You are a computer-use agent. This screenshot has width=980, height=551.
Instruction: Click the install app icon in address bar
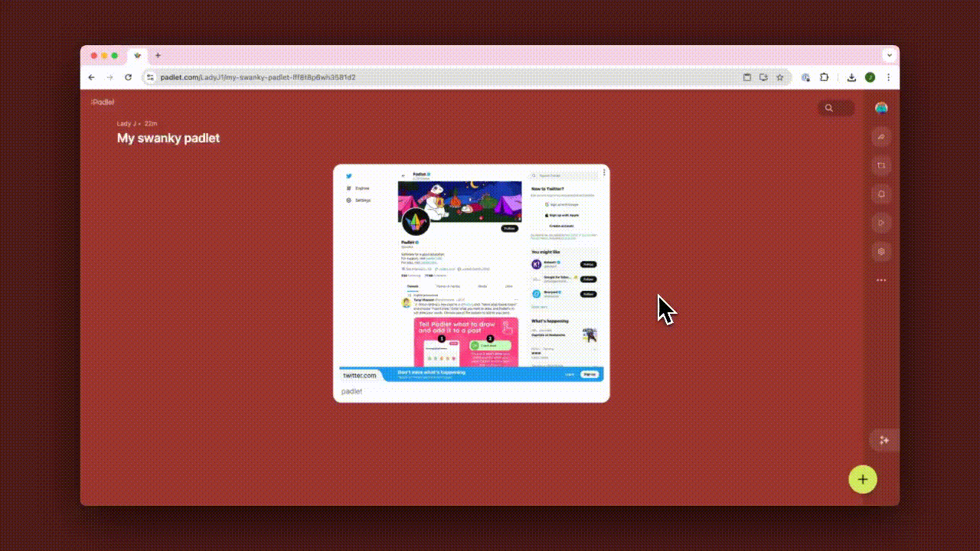click(x=763, y=77)
